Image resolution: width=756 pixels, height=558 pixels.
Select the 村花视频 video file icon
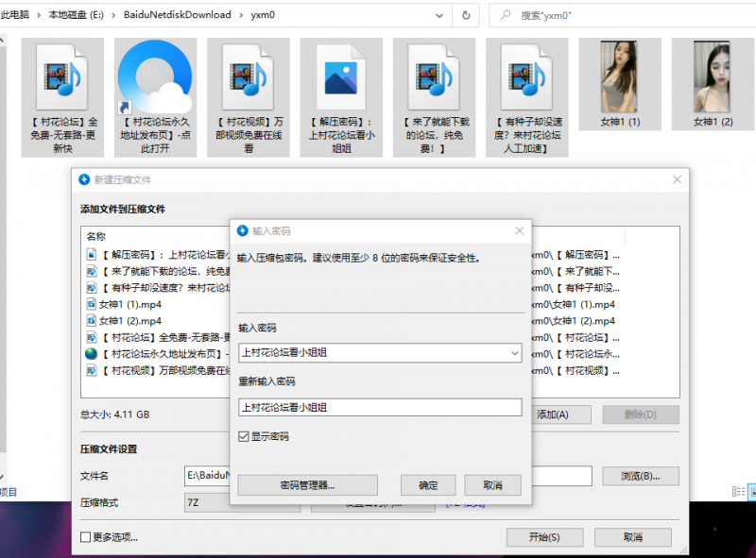249,76
